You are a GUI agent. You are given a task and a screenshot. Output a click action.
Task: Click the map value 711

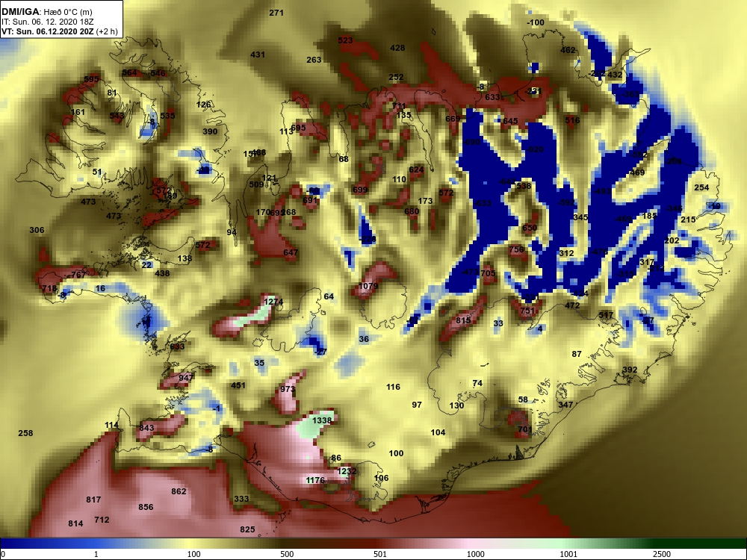point(399,106)
